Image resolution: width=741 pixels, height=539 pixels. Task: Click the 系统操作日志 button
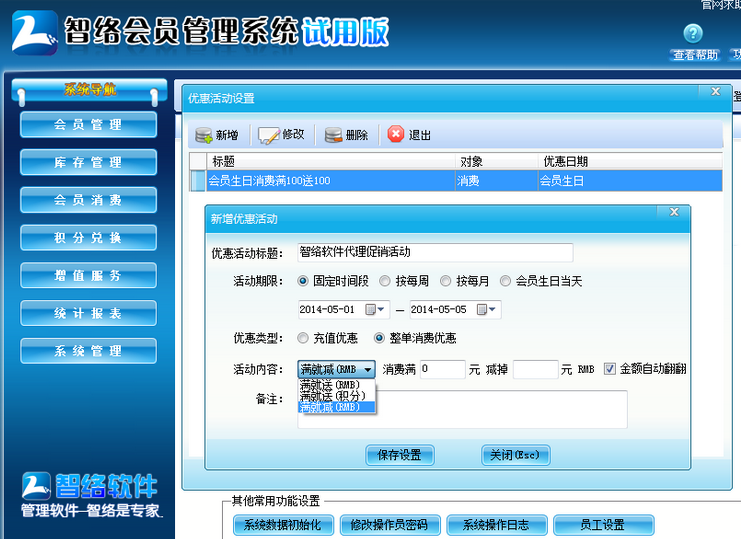[495, 525]
